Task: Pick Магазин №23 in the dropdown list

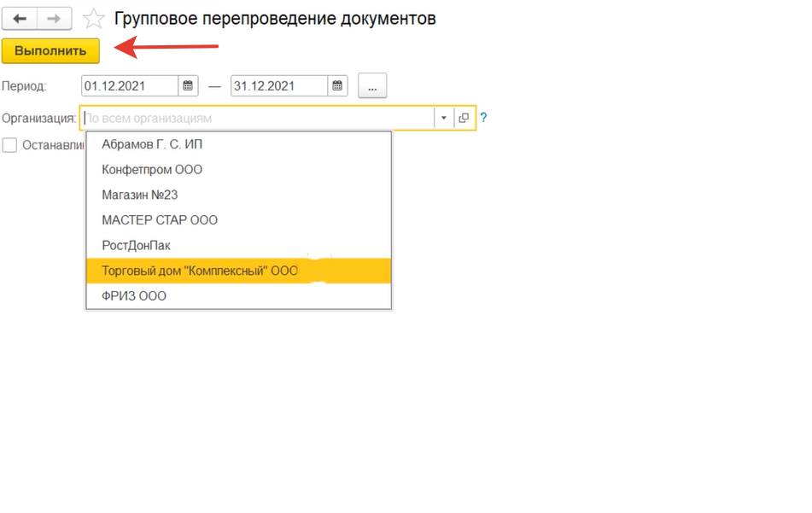Action: [x=140, y=195]
